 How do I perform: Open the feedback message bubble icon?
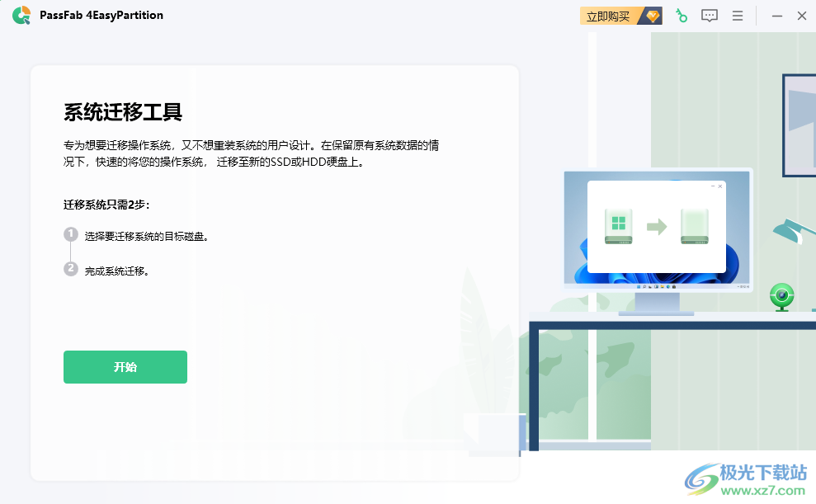tap(710, 15)
